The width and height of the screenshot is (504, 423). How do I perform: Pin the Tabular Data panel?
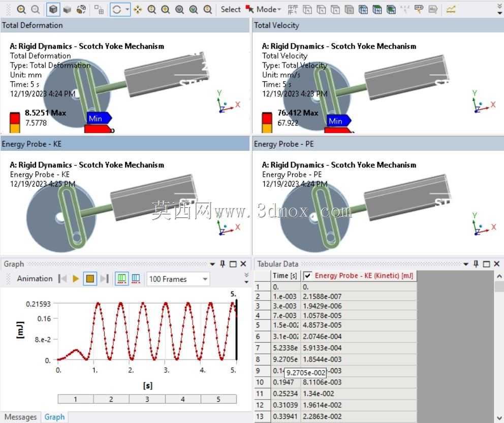coord(476,264)
